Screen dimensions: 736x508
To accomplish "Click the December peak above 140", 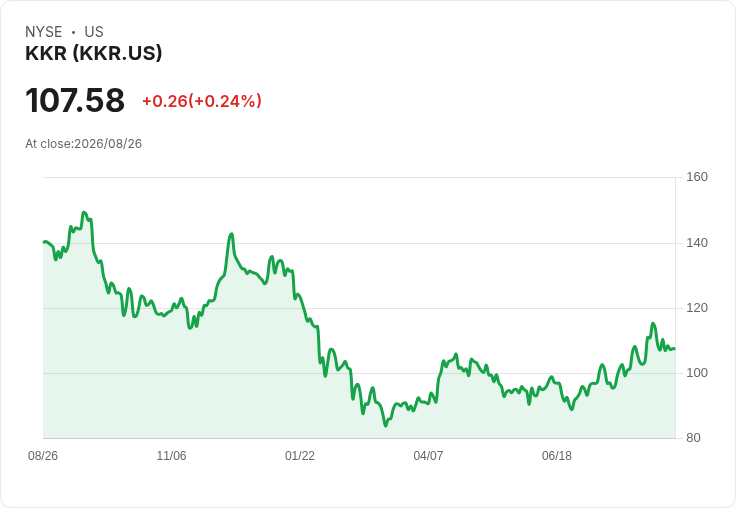I will [231, 234].
